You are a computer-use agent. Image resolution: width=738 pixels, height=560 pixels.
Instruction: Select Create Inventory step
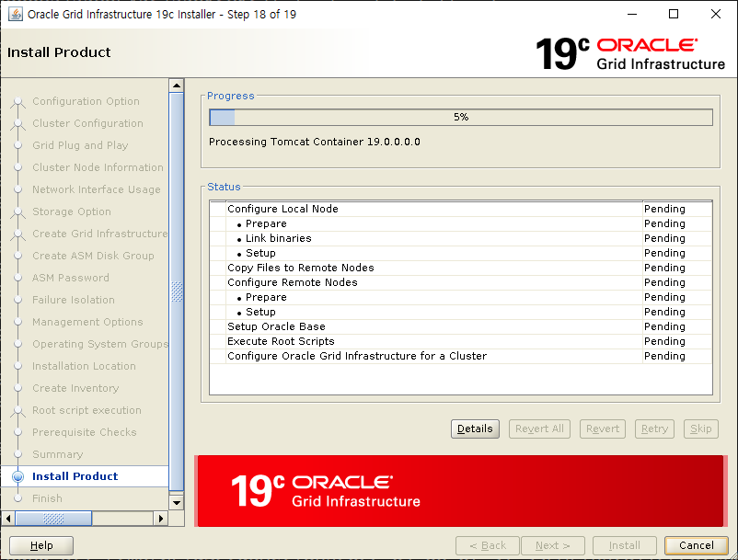point(75,389)
